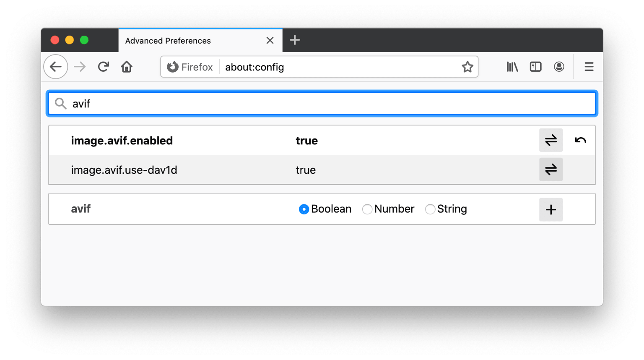Go to the browser home page
644x360 pixels.
127,66
